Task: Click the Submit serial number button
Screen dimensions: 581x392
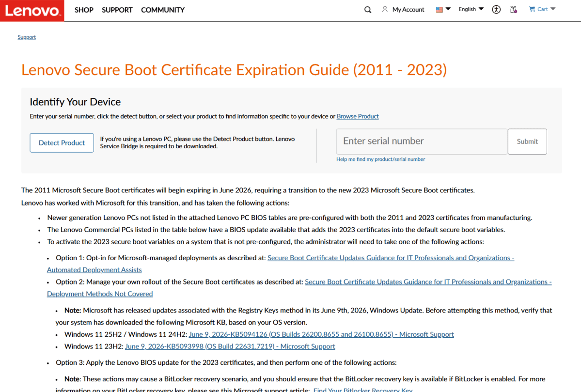Action: [527, 141]
